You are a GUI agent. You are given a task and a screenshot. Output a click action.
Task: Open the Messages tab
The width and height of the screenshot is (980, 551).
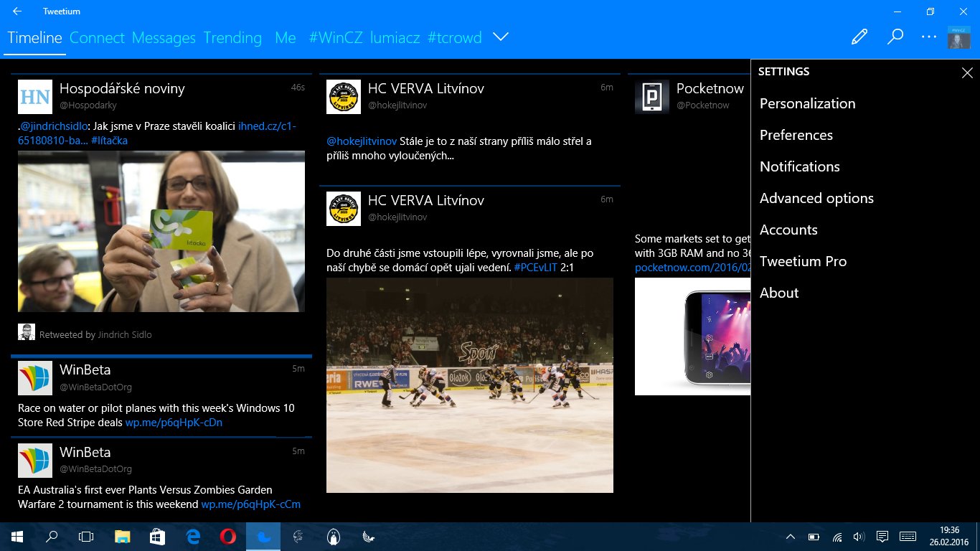164,38
